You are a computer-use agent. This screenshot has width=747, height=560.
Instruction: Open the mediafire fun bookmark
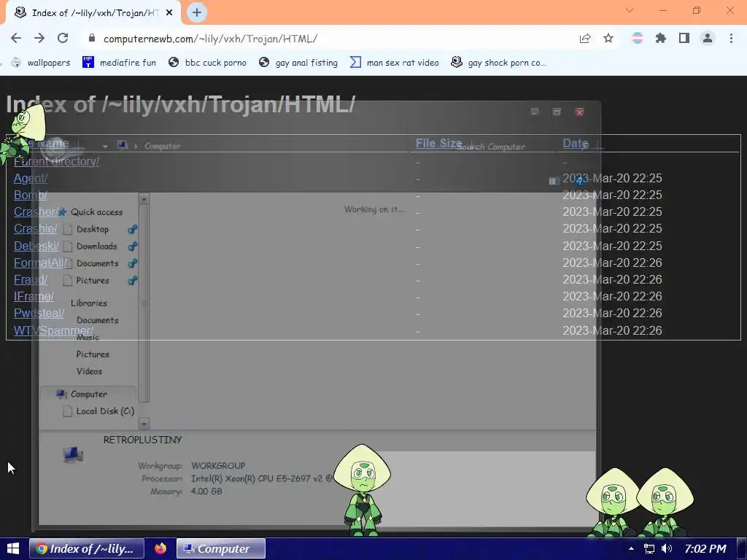(x=119, y=63)
